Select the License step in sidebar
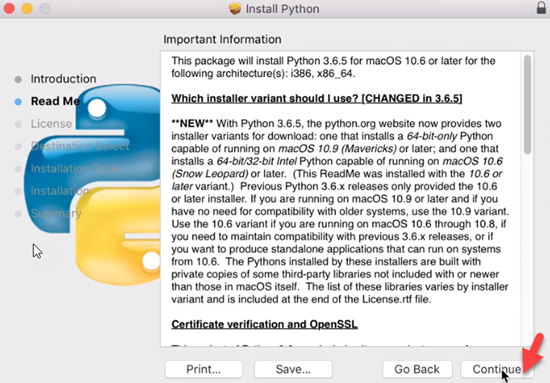This screenshot has width=550, height=383. click(x=51, y=124)
